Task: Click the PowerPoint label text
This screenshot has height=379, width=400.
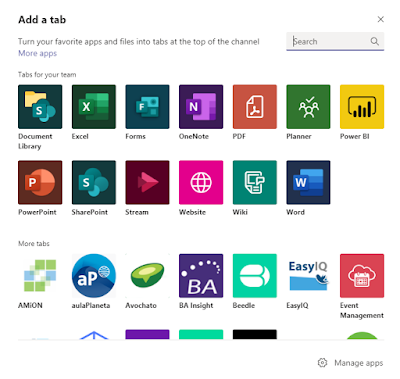Action: click(x=37, y=212)
